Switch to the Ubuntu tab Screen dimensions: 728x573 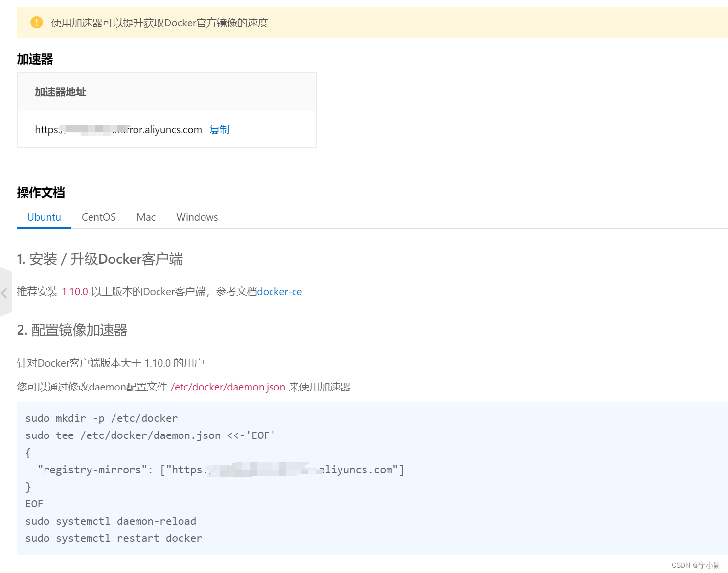(x=44, y=217)
